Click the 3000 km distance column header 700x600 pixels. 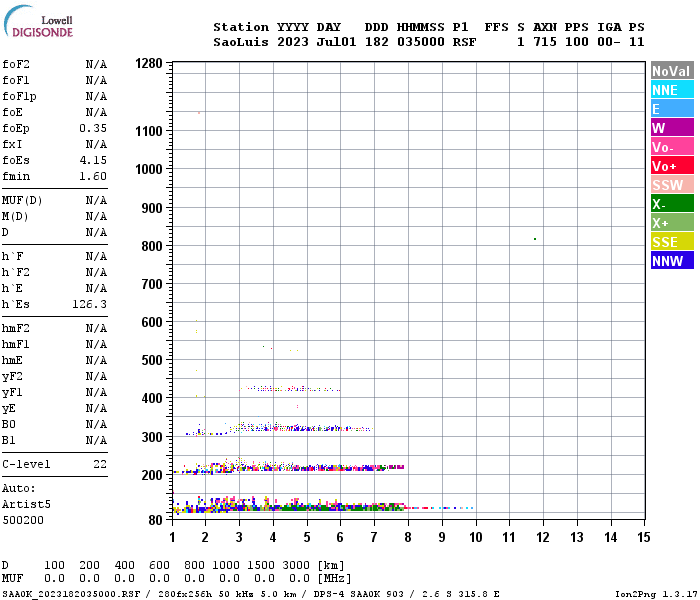[296, 565]
